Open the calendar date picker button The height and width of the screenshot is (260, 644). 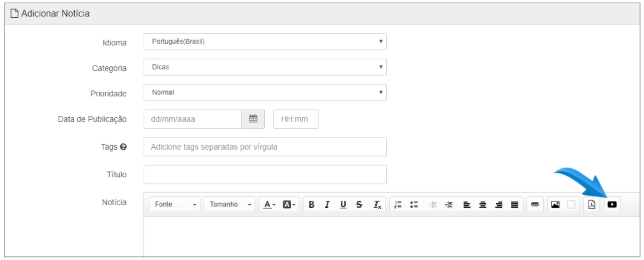[x=253, y=119]
